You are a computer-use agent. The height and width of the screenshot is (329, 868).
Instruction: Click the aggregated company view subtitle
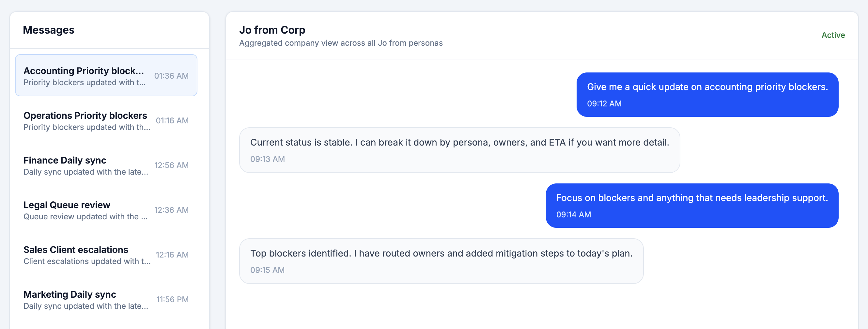pos(341,43)
